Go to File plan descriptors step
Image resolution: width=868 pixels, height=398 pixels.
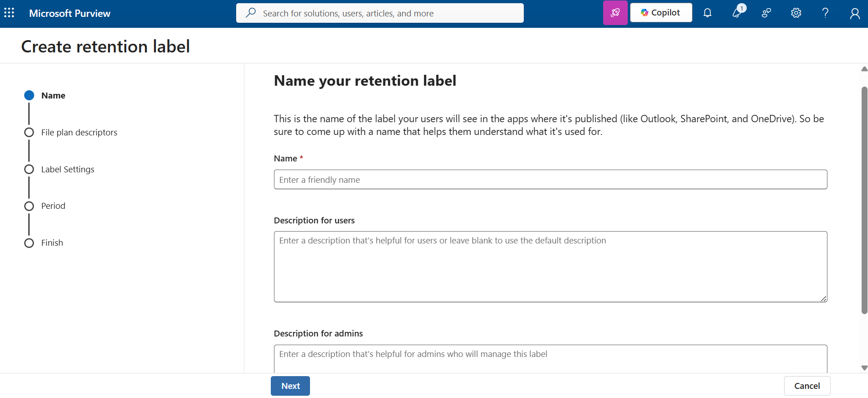79,132
